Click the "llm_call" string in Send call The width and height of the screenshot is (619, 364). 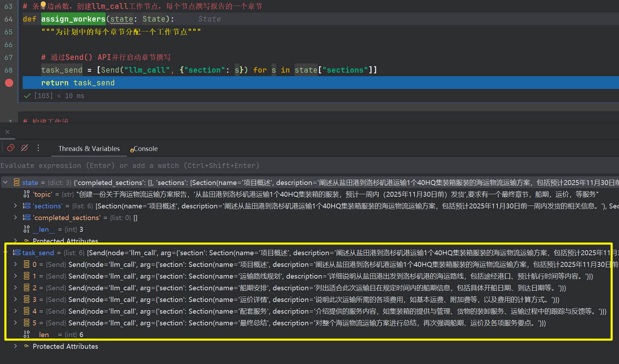147,70
